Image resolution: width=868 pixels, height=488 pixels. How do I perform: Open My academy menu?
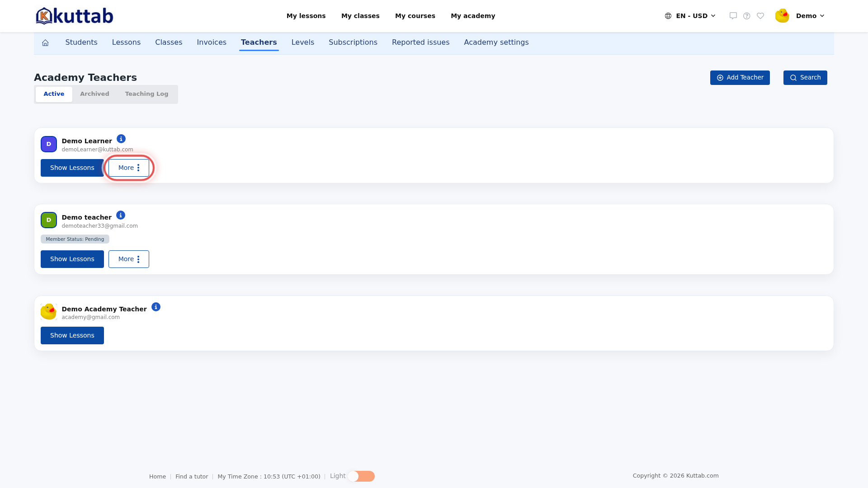473,16
